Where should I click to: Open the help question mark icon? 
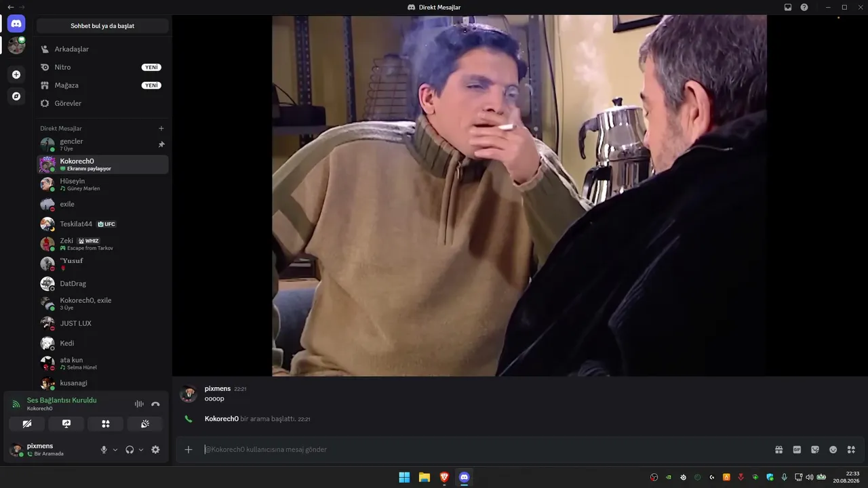804,7
